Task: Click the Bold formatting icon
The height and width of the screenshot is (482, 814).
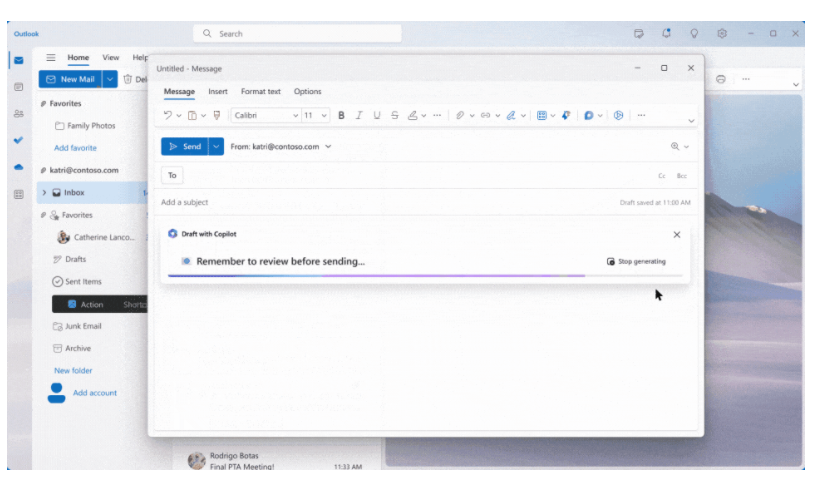Action: click(341, 115)
